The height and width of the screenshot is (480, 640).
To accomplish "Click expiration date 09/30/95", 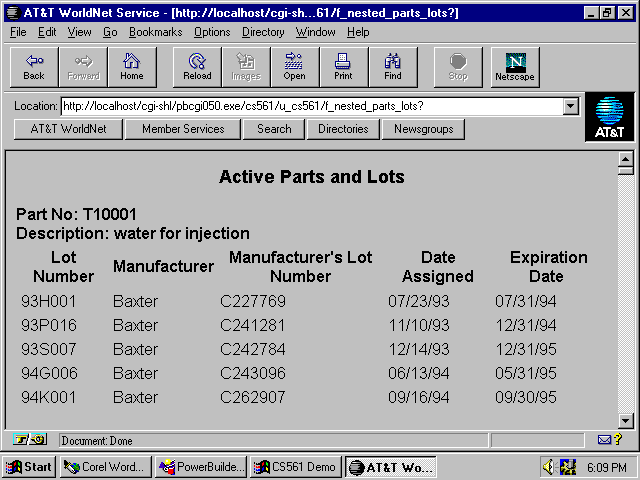I will coord(526,398).
